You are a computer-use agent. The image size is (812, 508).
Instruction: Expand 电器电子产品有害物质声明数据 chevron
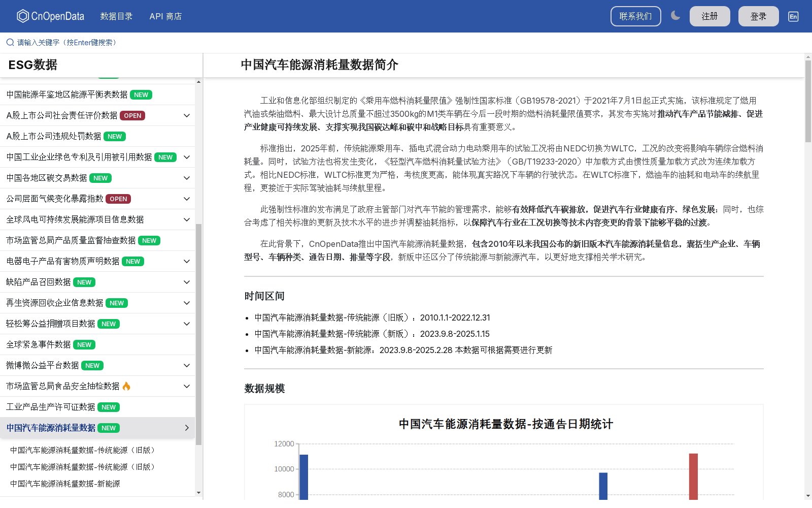coord(187,261)
